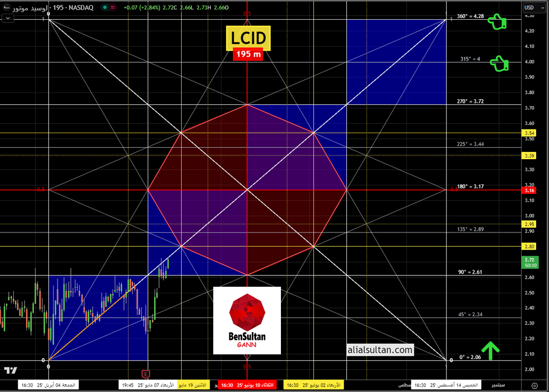Expand the indicator legend collapse arrow
The image size is (549, 392).
(x=7, y=18)
